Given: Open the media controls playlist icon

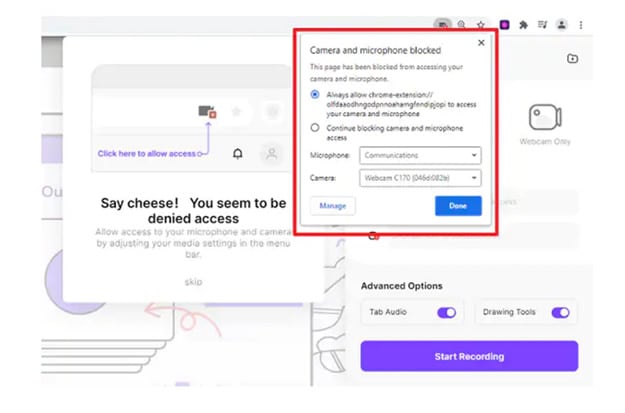Looking at the screenshot, I should [x=542, y=24].
